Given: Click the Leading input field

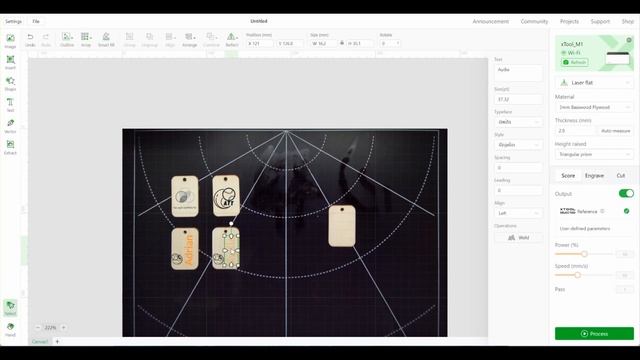Looking at the screenshot, I should click(x=518, y=190).
